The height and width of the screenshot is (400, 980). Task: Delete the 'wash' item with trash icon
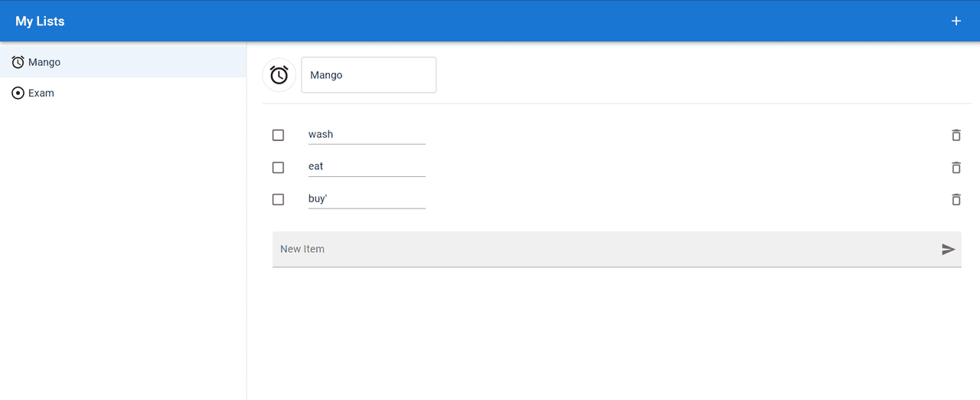click(x=955, y=135)
